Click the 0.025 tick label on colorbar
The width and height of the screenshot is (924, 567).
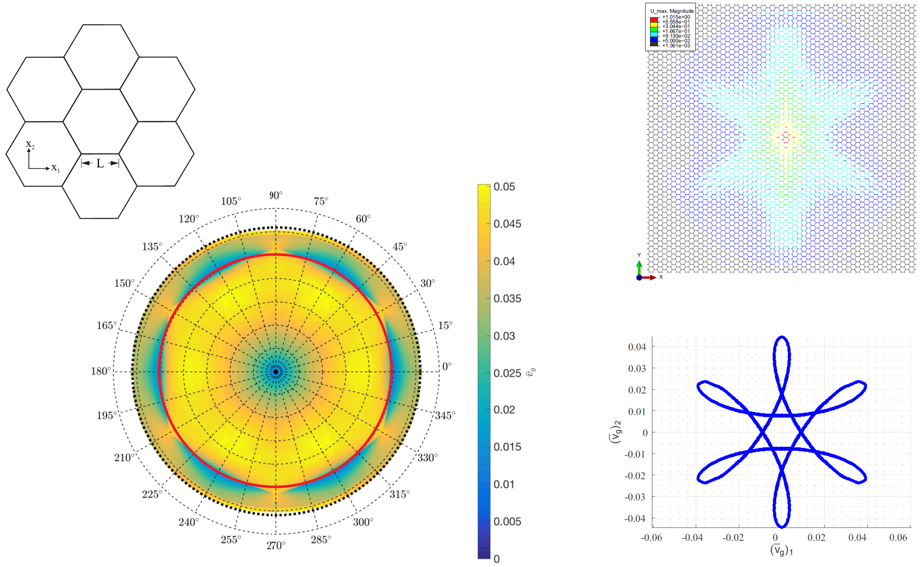(x=507, y=373)
